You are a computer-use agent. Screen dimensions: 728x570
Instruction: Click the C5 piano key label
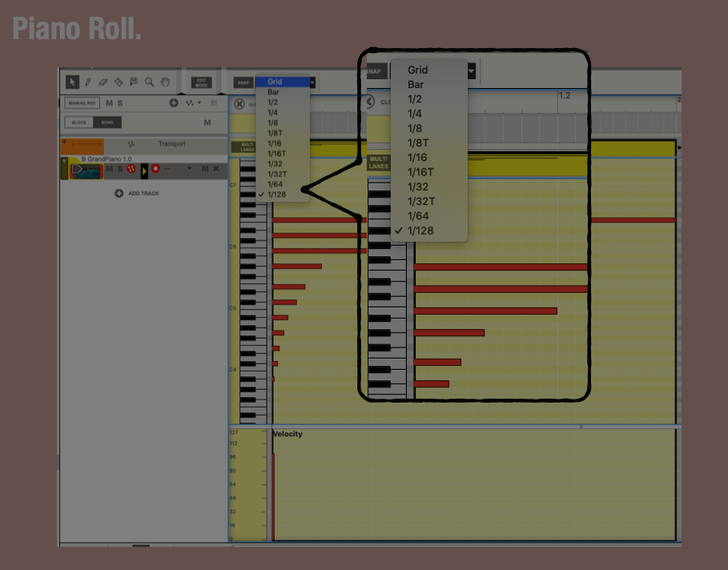point(233,308)
